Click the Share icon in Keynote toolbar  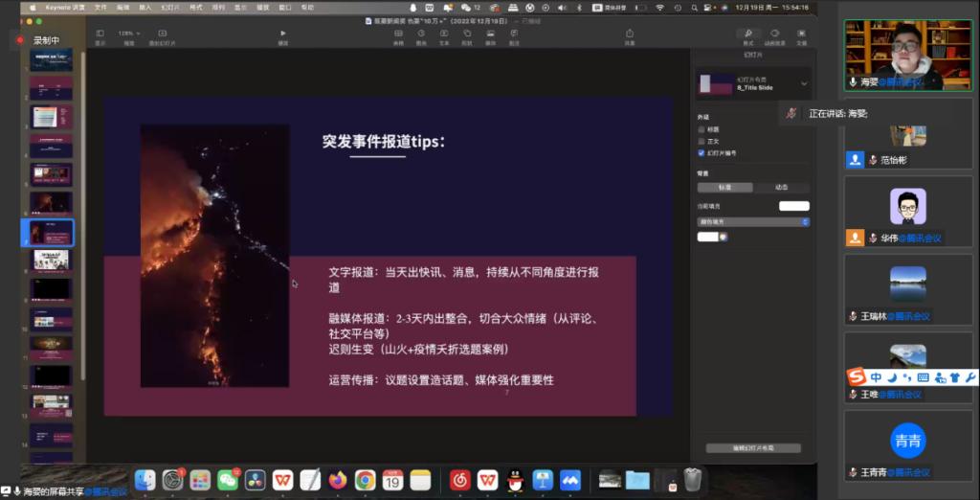[629, 34]
